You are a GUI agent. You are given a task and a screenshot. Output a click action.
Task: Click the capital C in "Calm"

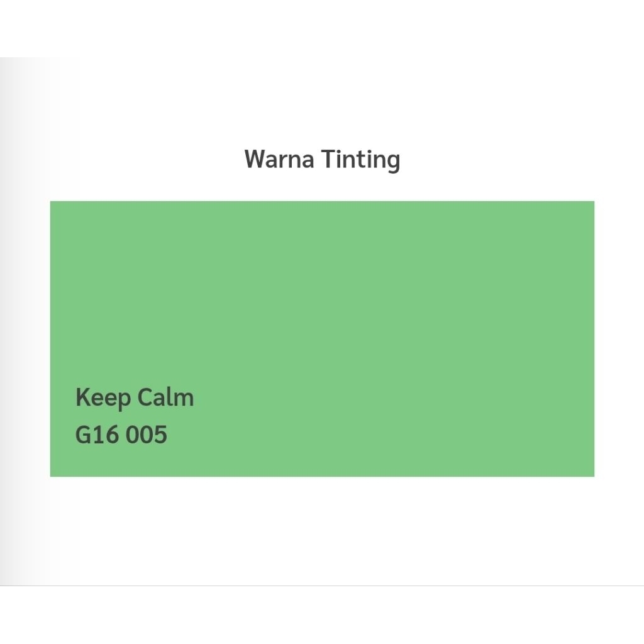(145, 398)
